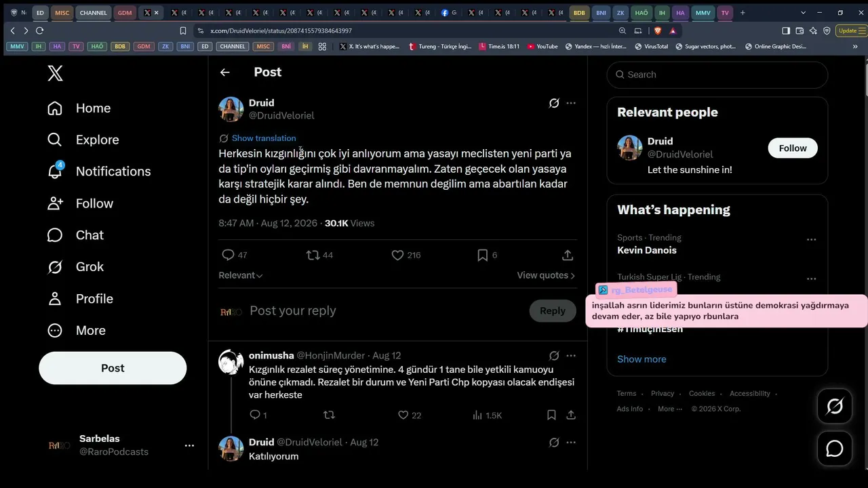Repost onimusha's comment
This screenshot has height=488, width=868.
tap(330, 415)
